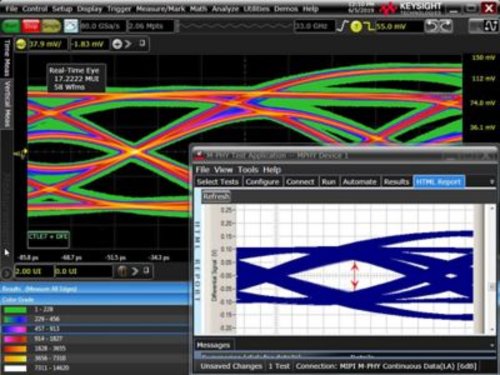The height and width of the screenshot is (375, 500).
Task: Click the vertical scale field showing 37.9 mV/
Action: [48, 44]
